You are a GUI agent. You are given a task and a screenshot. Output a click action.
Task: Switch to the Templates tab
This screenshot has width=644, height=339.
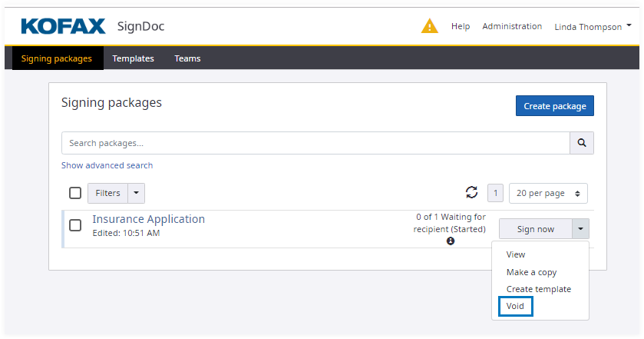[133, 58]
